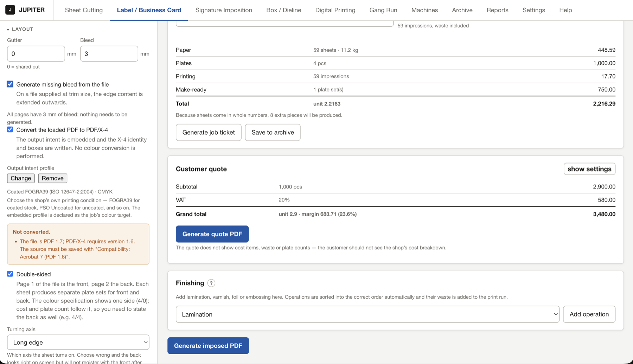Click the Generate job ticket button
Screen dimensions: 633x364
tap(209, 132)
